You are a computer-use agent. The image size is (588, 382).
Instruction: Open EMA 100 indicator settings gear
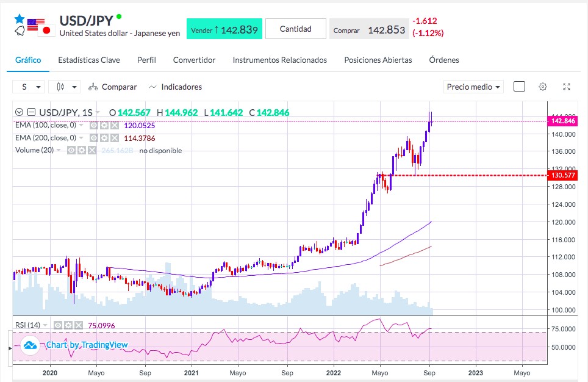tap(104, 126)
